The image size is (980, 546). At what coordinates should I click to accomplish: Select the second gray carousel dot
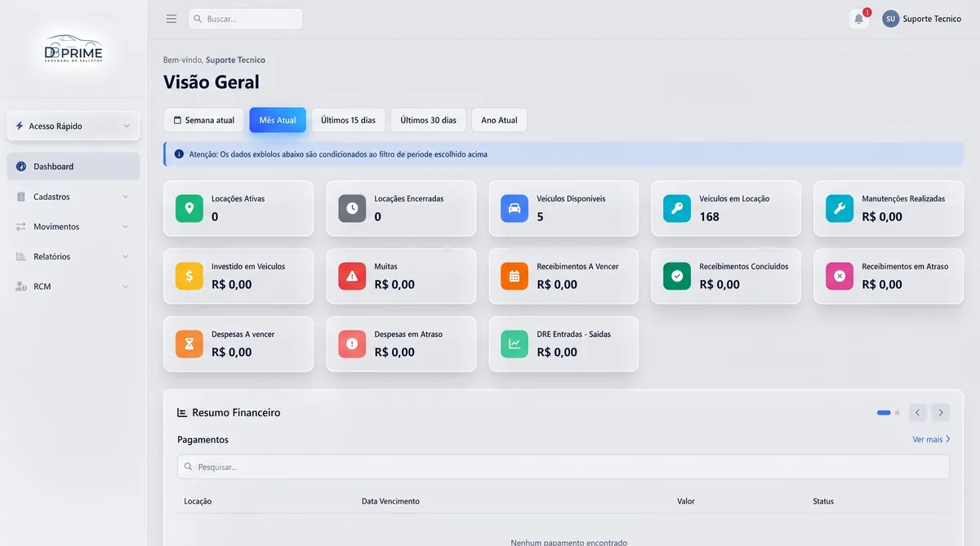click(x=897, y=413)
